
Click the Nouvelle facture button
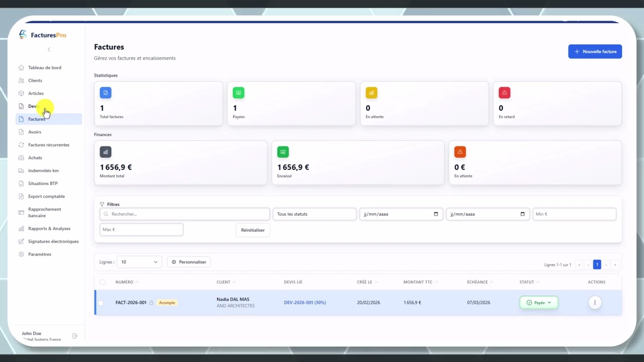pos(595,51)
